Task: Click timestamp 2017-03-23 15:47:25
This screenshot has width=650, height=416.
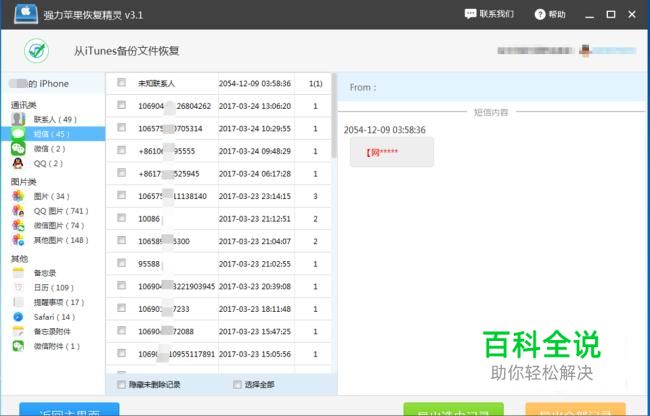Action: click(x=255, y=331)
